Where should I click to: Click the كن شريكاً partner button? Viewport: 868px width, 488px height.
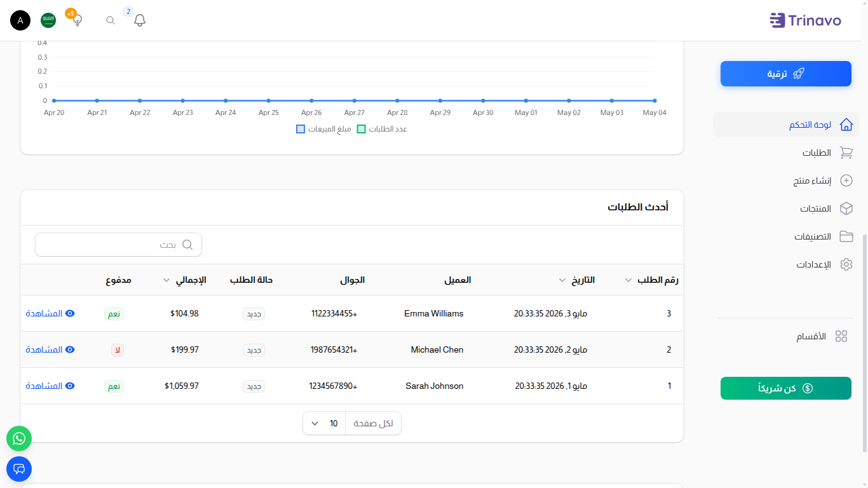[786, 388]
